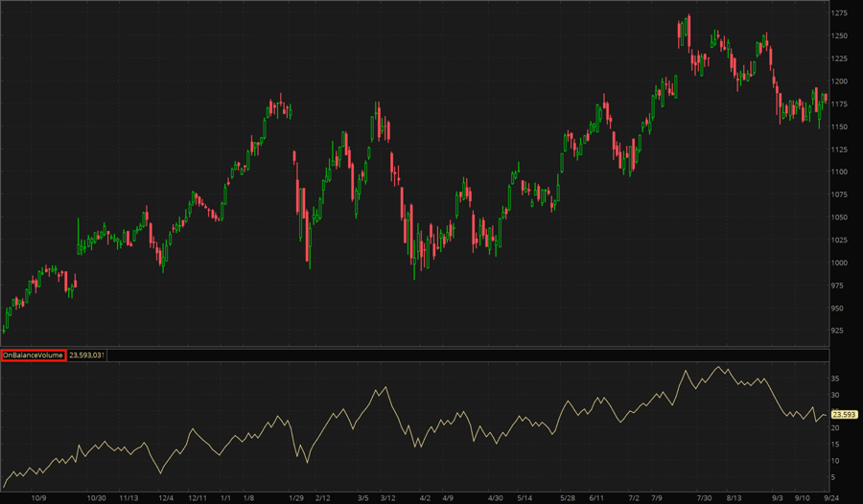Select the 1/29 date marker
This screenshot has height=504, width=863.
click(x=296, y=498)
